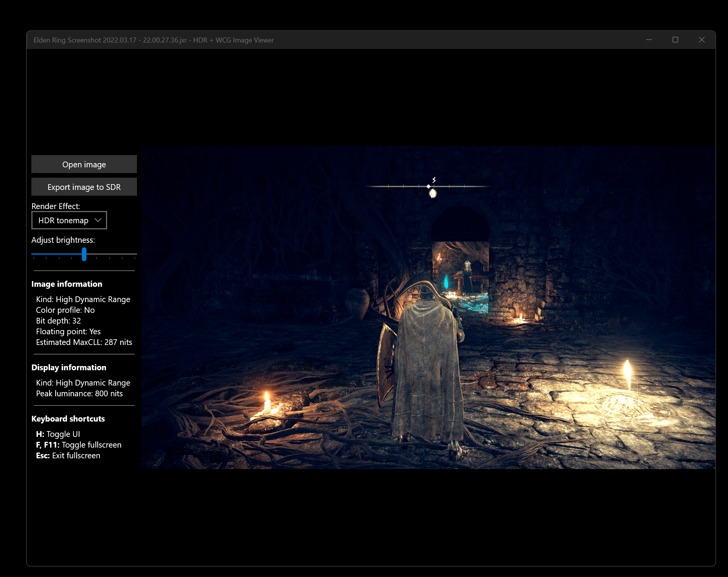Image resolution: width=728 pixels, height=577 pixels.
Task: Click the 'Image information' heading
Action: [67, 284]
